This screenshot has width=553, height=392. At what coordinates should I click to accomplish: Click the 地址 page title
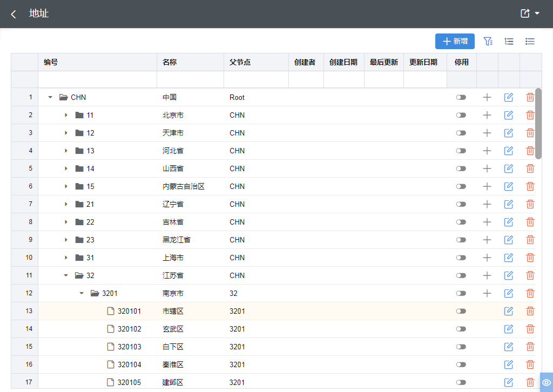pyautogui.click(x=39, y=13)
